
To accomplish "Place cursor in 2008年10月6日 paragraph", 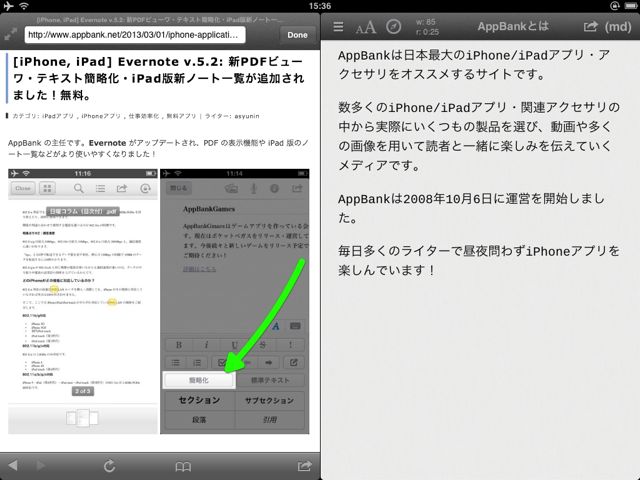I will [x=471, y=208].
